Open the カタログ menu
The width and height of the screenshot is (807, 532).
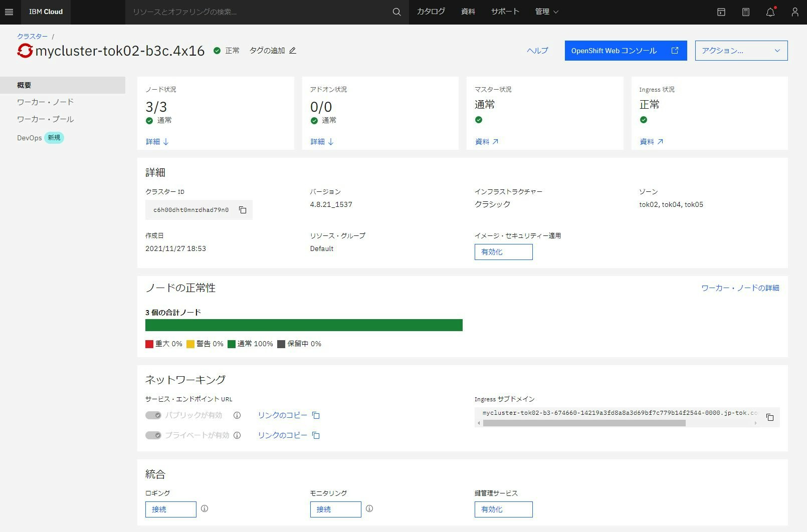tap(430, 12)
